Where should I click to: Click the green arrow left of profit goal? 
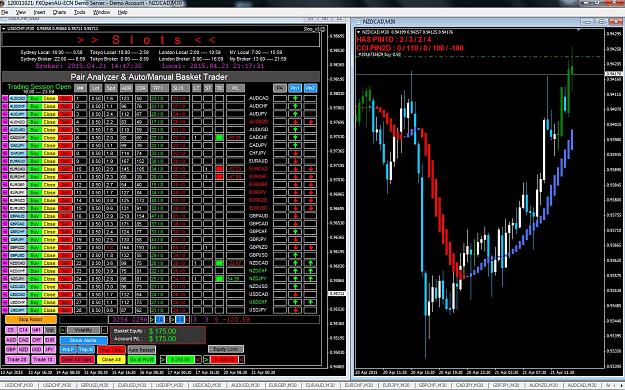point(163,360)
